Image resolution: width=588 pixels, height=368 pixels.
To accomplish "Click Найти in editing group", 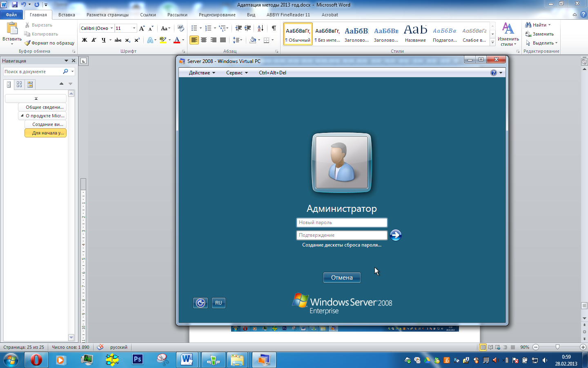I will click(x=538, y=25).
